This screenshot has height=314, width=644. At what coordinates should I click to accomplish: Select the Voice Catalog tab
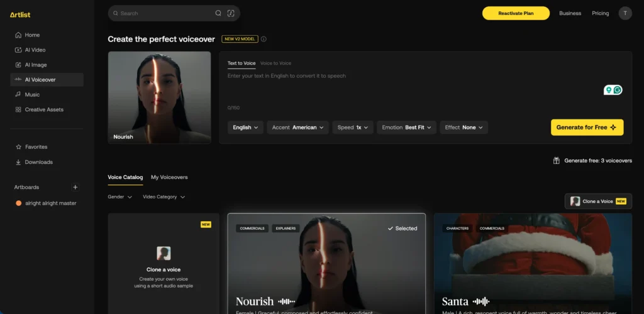125,178
